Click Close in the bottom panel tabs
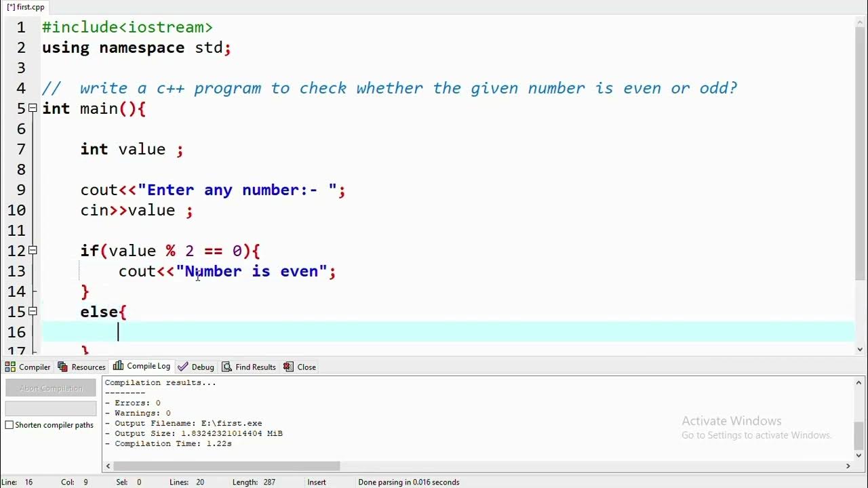The height and width of the screenshot is (488, 868). 300,367
